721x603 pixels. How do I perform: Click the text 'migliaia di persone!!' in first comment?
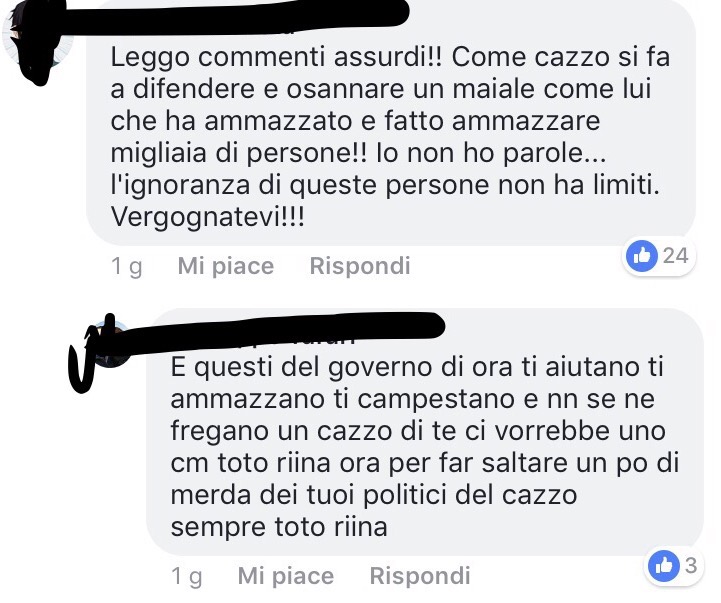coord(239,153)
